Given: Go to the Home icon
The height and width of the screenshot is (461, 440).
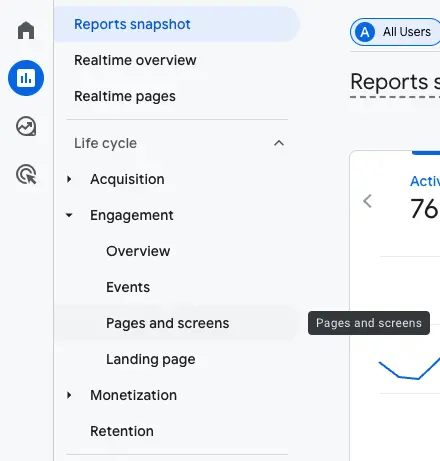Looking at the screenshot, I should (26, 30).
